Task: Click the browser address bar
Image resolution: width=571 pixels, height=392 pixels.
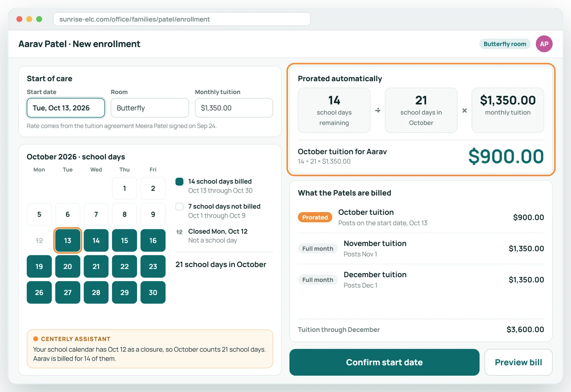Action: 182,19
